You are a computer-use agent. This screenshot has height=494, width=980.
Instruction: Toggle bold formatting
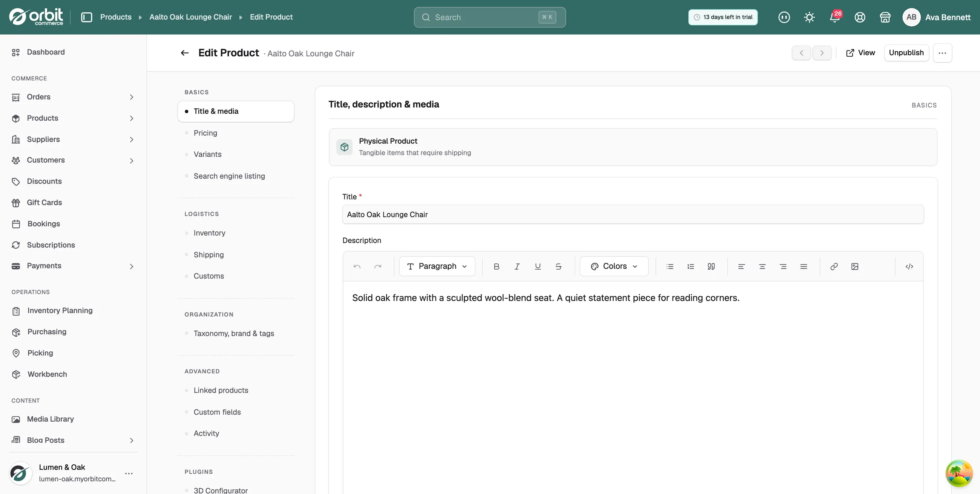coord(497,267)
